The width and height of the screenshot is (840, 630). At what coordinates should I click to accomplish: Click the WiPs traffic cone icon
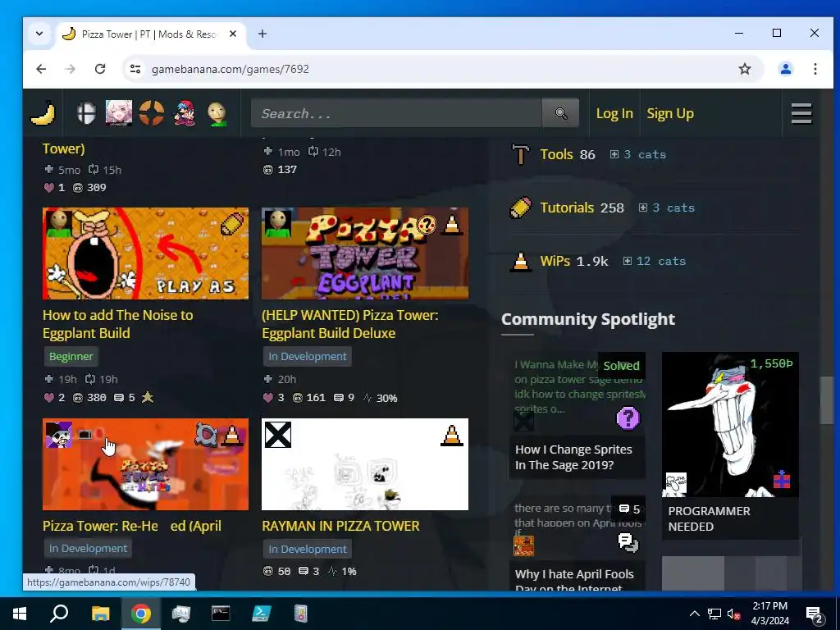520,262
